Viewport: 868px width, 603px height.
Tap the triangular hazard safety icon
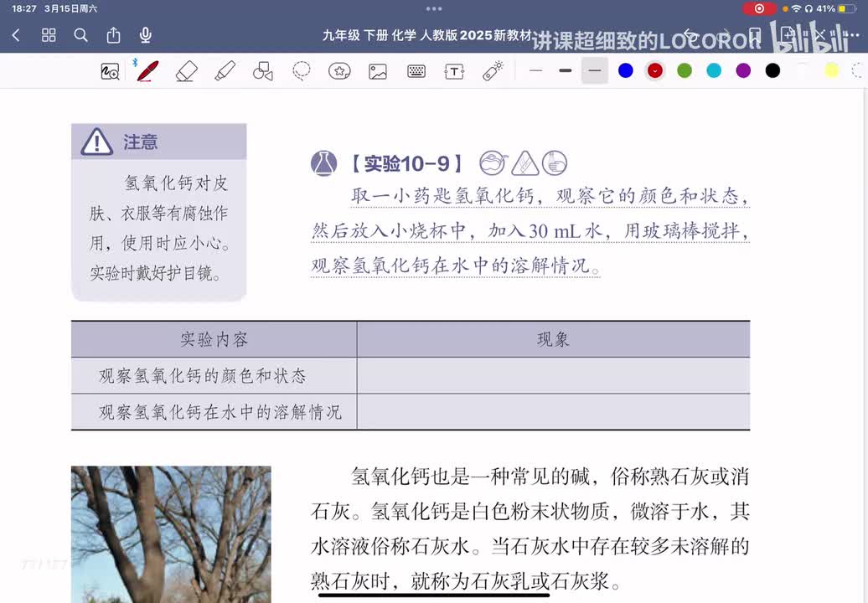524,163
